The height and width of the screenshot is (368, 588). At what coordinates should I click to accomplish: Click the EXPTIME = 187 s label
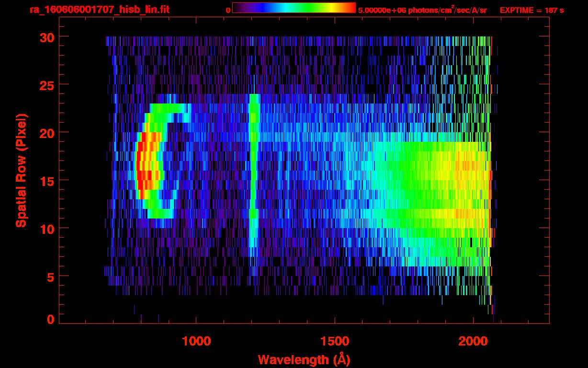[531, 10]
